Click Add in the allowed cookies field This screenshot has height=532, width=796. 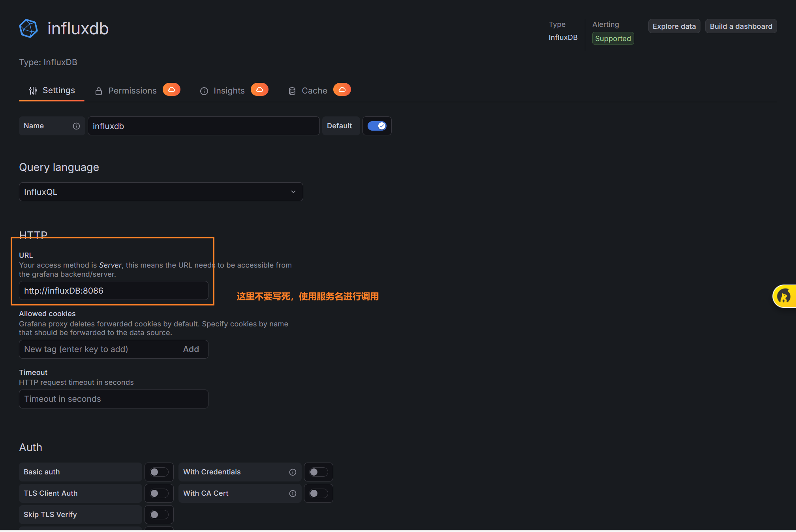(x=191, y=349)
